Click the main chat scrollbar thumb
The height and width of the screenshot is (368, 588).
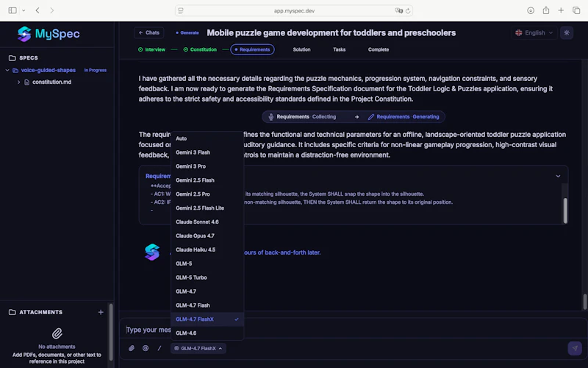coord(584,302)
